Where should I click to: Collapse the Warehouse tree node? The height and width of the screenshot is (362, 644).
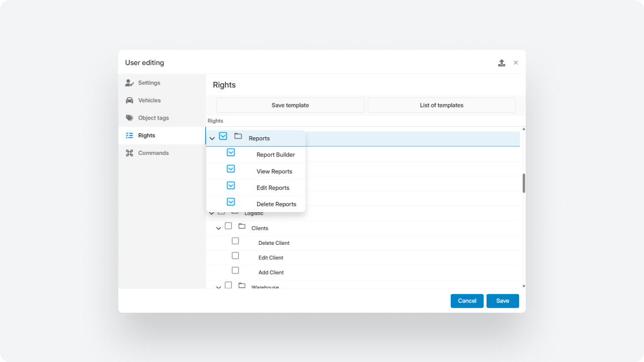click(x=218, y=287)
